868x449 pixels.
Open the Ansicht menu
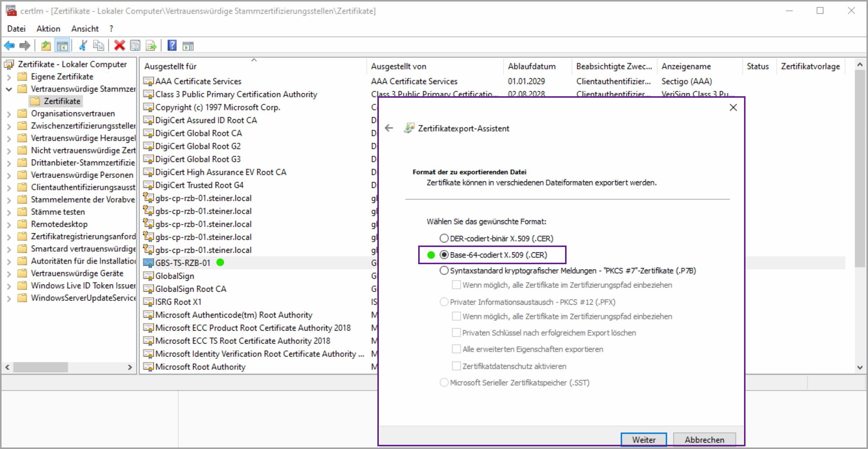point(85,29)
